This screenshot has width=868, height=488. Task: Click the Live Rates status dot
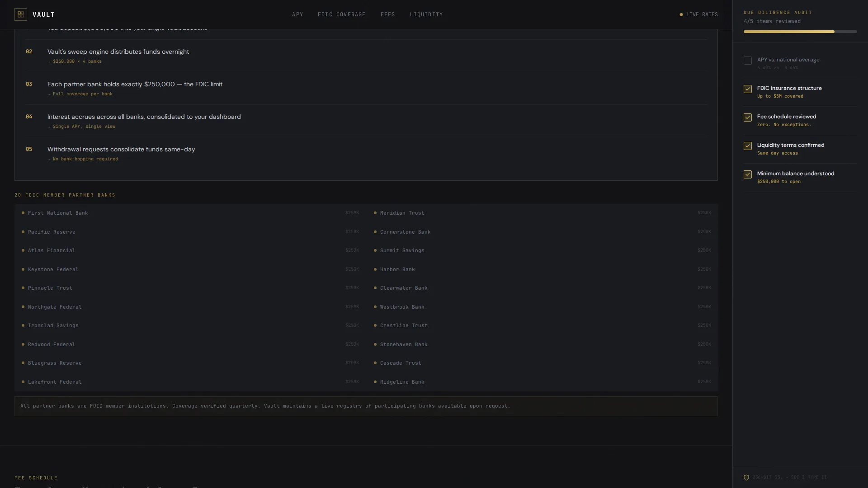tap(681, 14)
